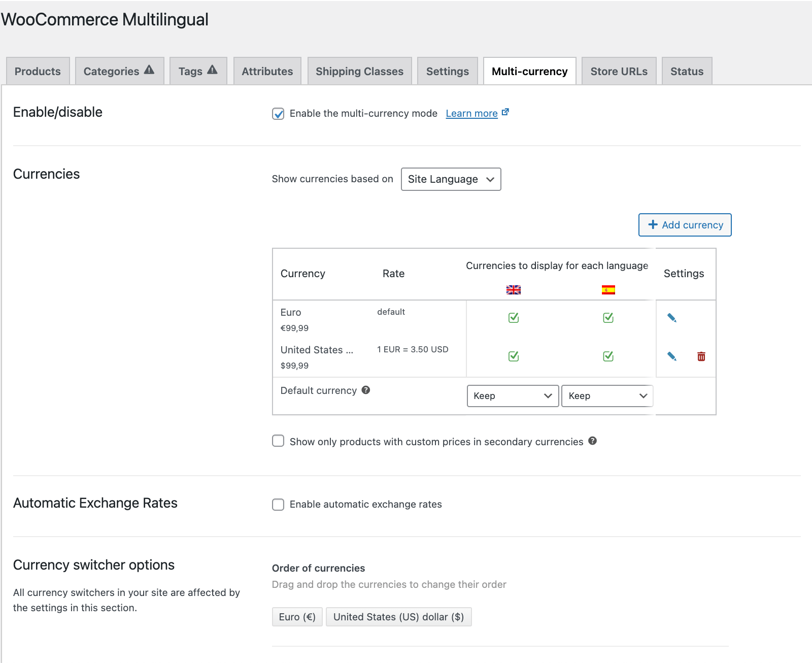Go to the Status tab
The height and width of the screenshot is (663, 812).
coord(687,71)
